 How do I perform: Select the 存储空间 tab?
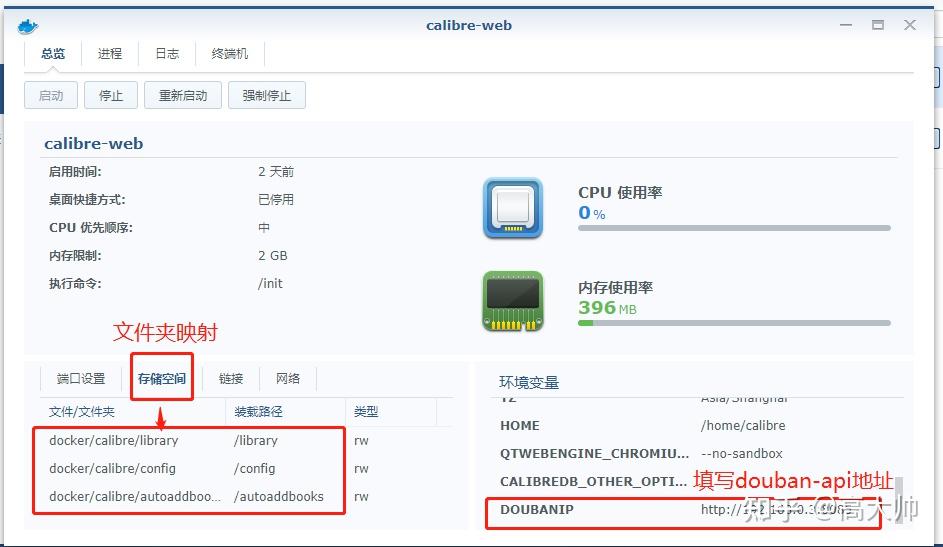tap(162, 379)
